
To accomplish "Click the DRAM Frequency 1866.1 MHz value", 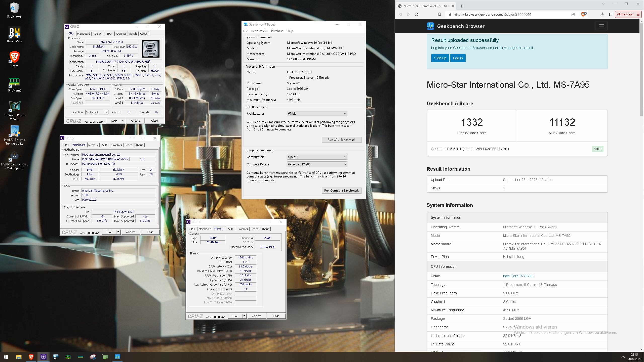I will click(246, 257).
